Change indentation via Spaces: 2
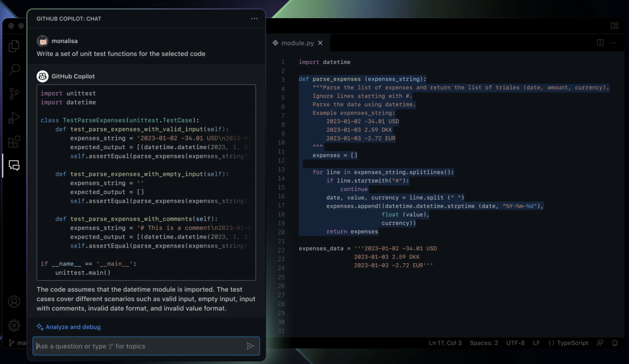629x364 pixels. tap(484, 343)
